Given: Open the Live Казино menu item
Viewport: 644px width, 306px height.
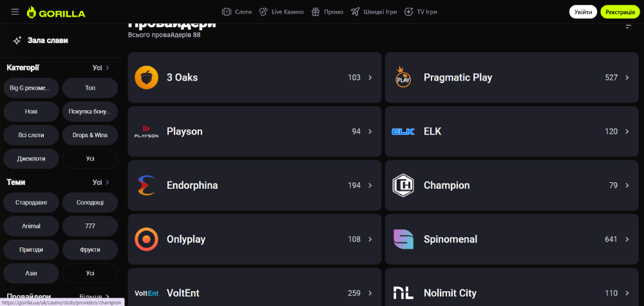Looking at the screenshot, I should [x=281, y=12].
